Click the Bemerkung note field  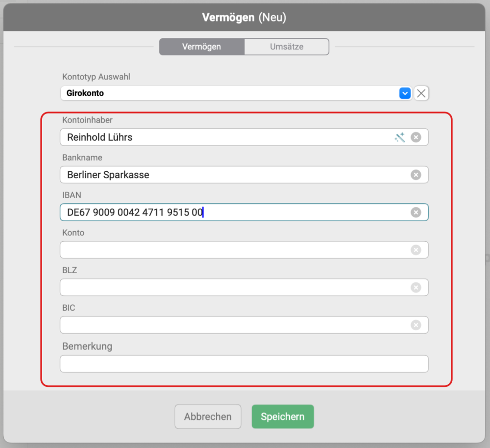(x=244, y=364)
